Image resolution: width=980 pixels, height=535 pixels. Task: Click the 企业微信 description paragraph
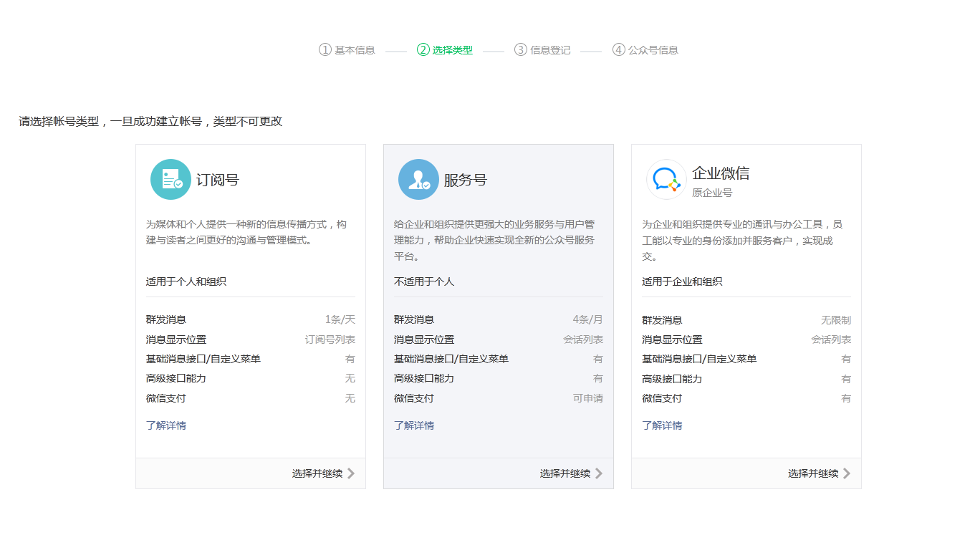[x=742, y=240]
